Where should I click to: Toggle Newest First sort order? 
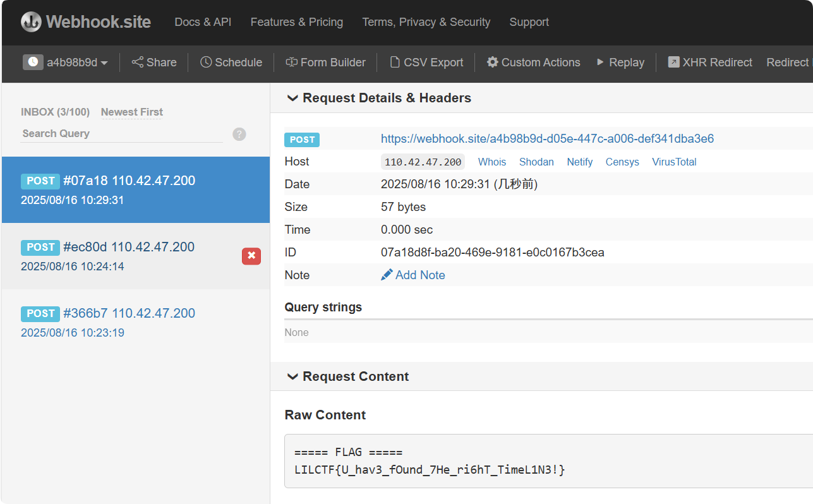(132, 112)
